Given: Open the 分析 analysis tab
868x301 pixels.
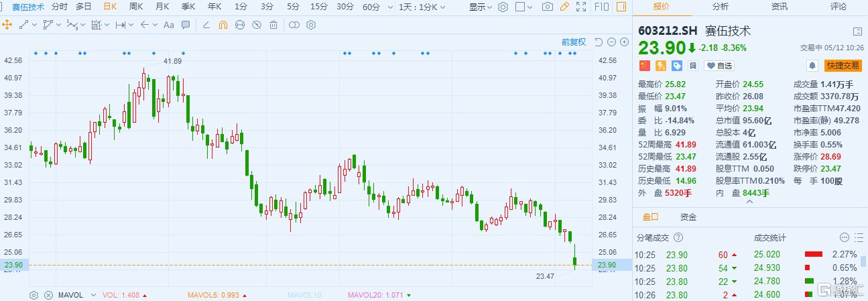Looking at the screenshot, I should tap(721, 7).
